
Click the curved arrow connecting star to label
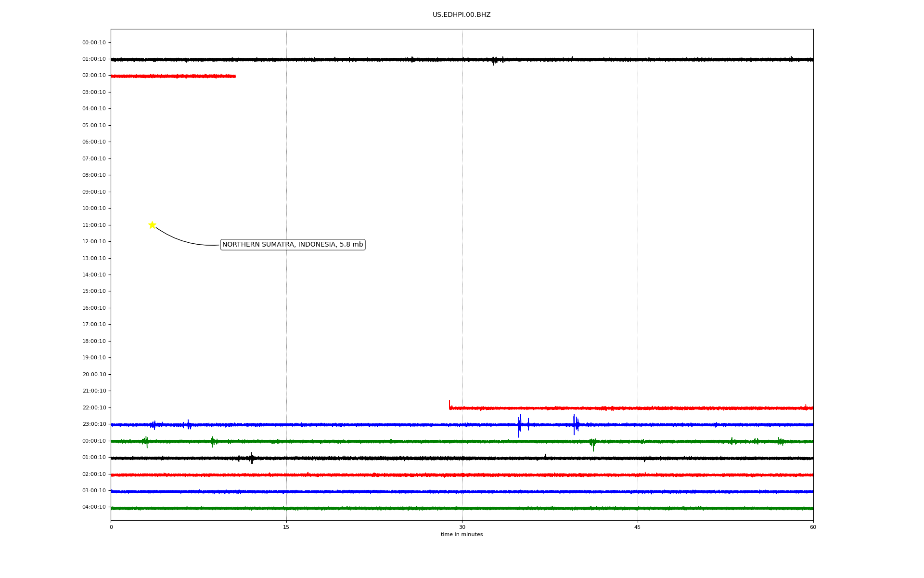coord(182,240)
